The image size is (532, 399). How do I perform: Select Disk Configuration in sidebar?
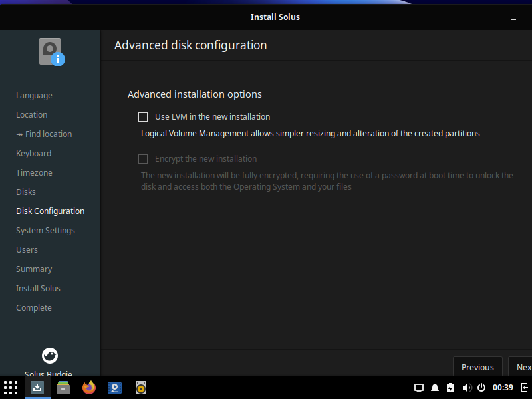(51, 211)
